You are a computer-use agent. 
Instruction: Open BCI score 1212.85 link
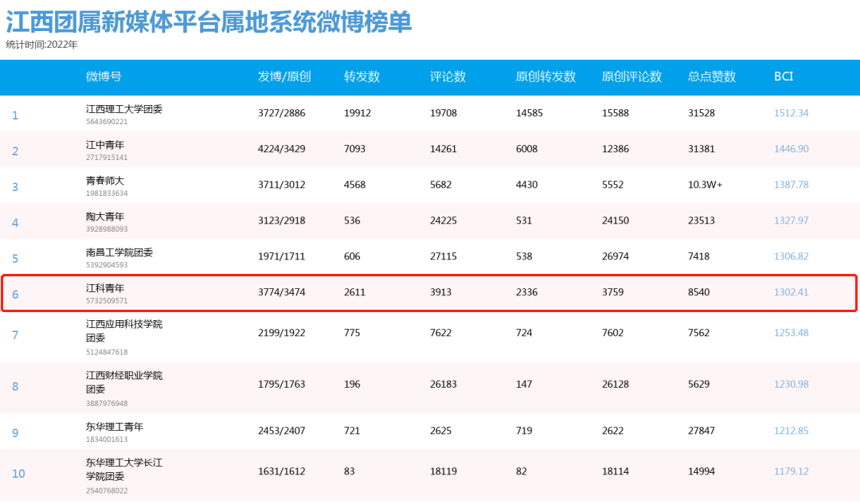point(791,431)
